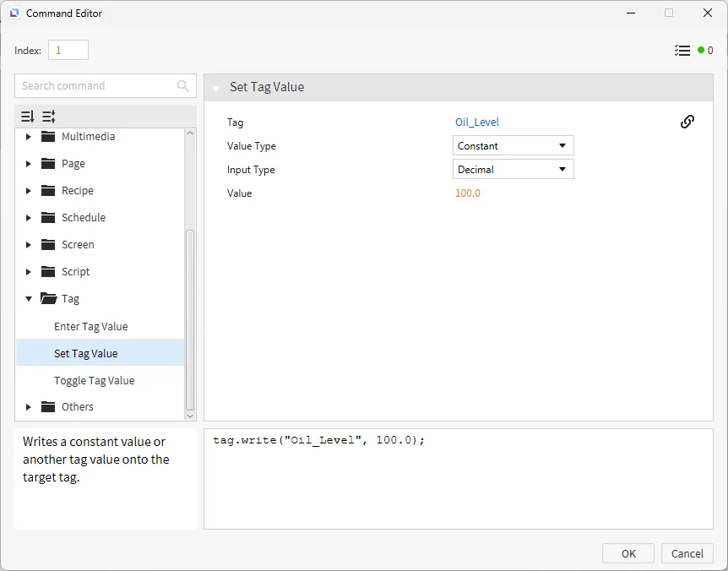Viewport: 728px width, 571px height.
Task: Open the Value Type dropdown
Action: click(513, 146)
